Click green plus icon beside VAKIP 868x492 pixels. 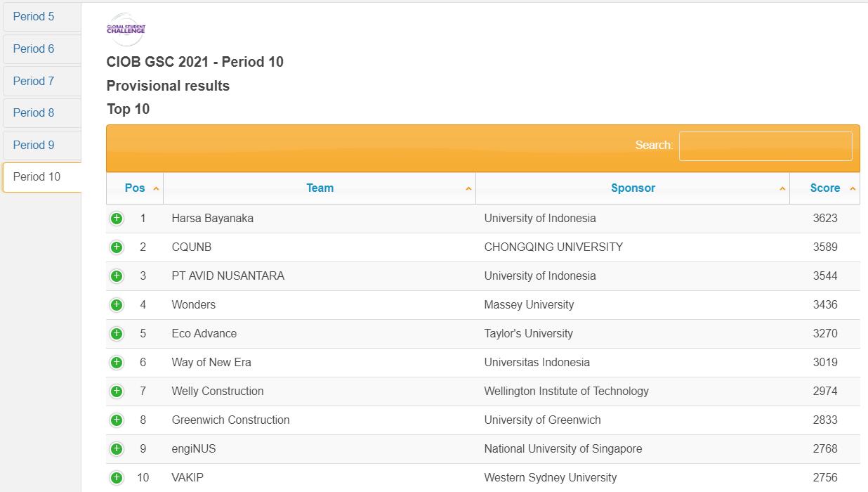coord(117,478)
